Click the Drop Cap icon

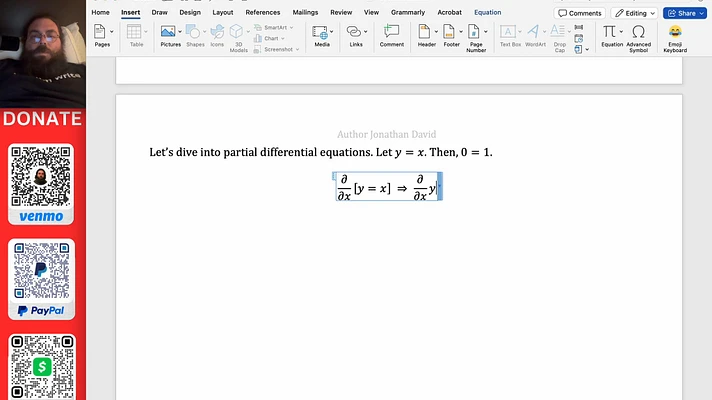(557, 31)
